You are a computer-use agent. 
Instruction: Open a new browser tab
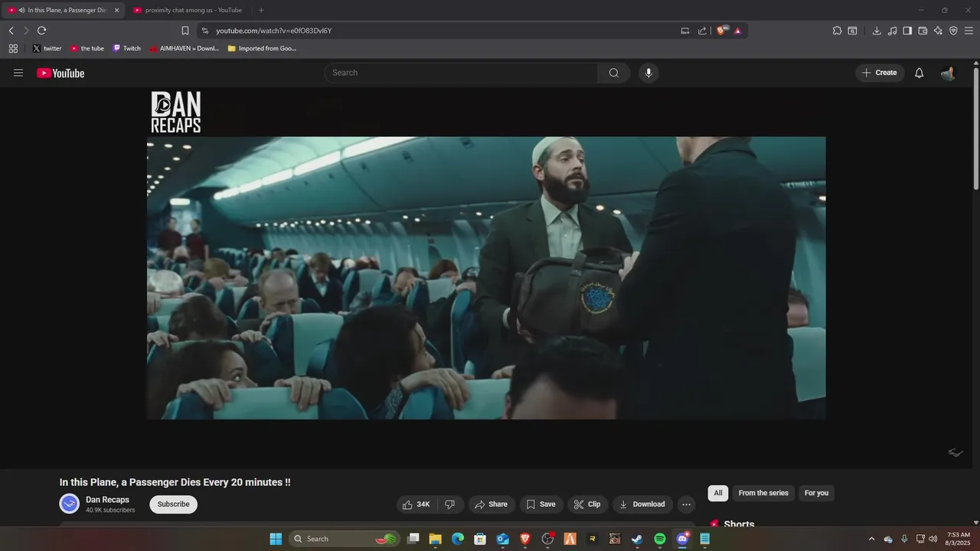pyautogui.click(x=261, y=10)
